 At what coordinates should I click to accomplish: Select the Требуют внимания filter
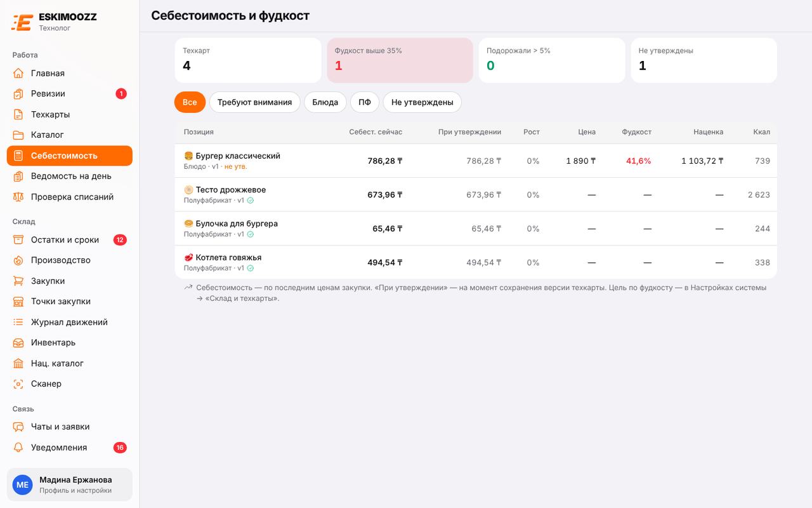(254, 102)
